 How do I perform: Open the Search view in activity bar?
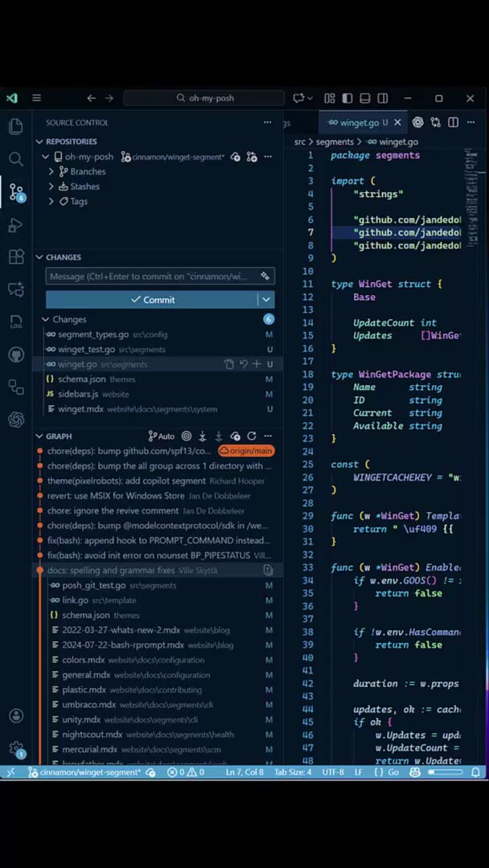point(16,159)
